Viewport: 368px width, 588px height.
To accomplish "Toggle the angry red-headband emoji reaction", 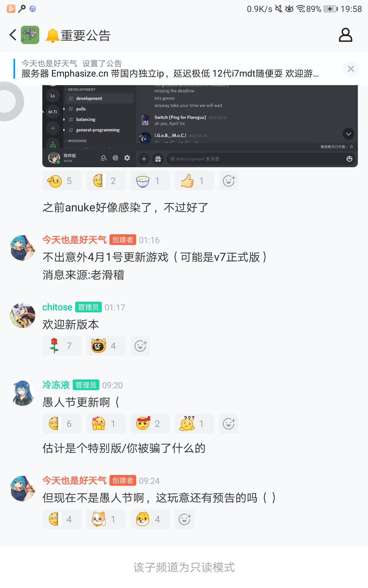I will [150, 424].
